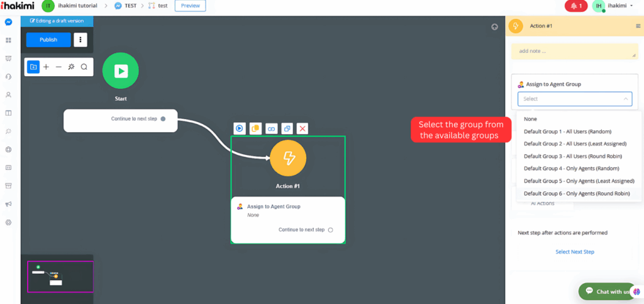
Task: Click the headset support icon in sidebar
Action: click(9, 77)
